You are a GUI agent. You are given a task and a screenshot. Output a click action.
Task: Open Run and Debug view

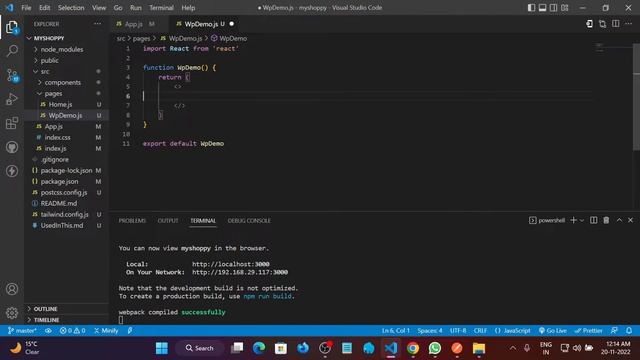click(x=12, y=99)
